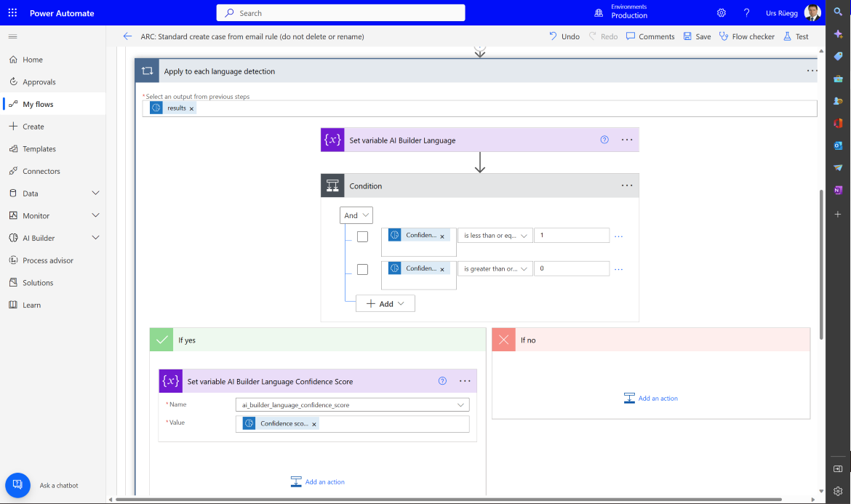Open Process advisor in sidebar
This screenshot has width=851, height=504.
[x=52, y=260]
